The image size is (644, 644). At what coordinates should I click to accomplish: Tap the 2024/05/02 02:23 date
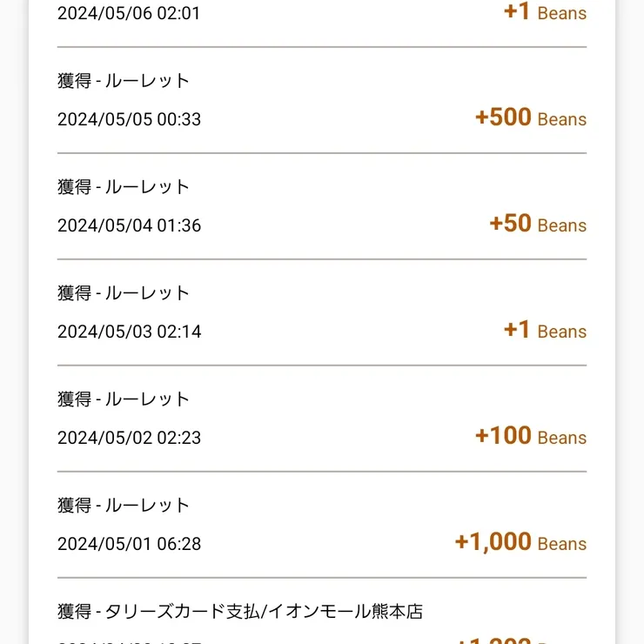[129, 438]
